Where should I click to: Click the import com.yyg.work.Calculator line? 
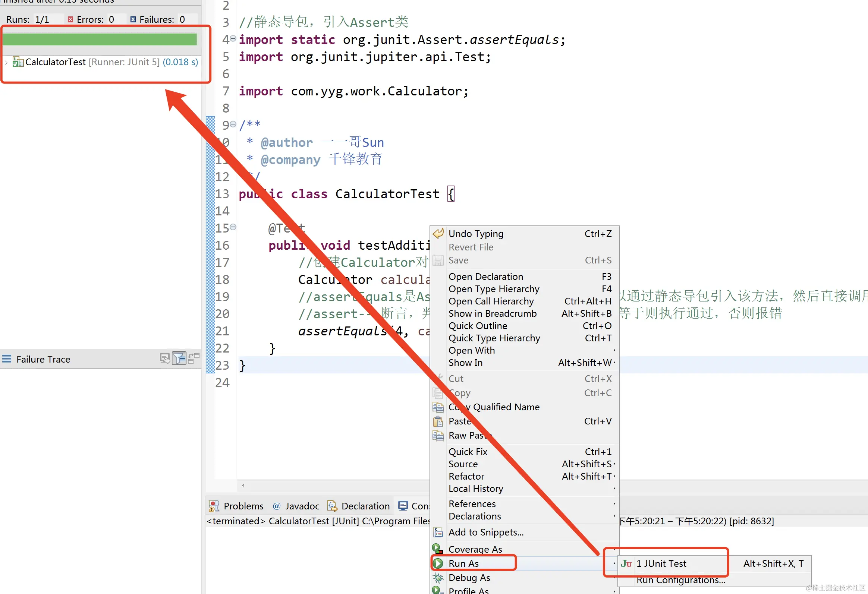[354, 91]
